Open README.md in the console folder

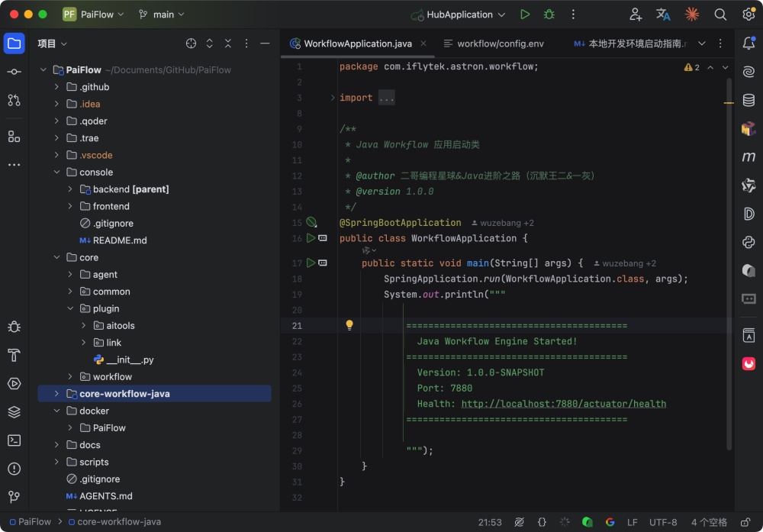coord(120,240)
